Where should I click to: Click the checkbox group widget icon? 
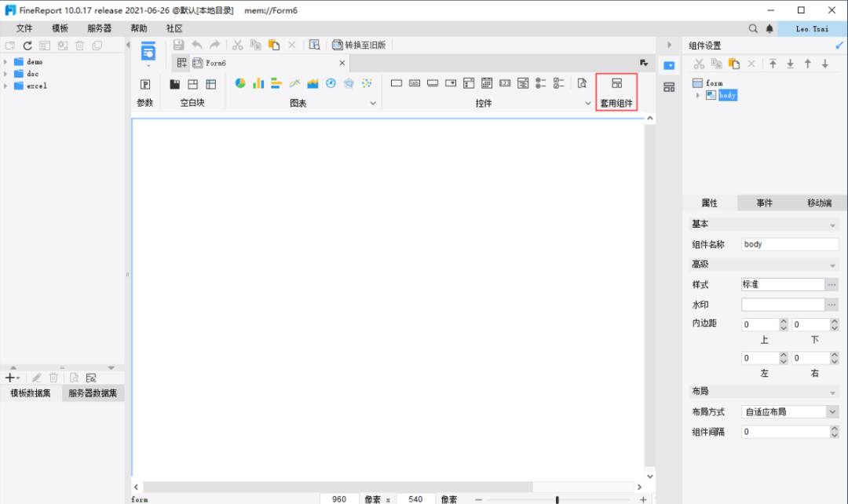pos(559,83)
